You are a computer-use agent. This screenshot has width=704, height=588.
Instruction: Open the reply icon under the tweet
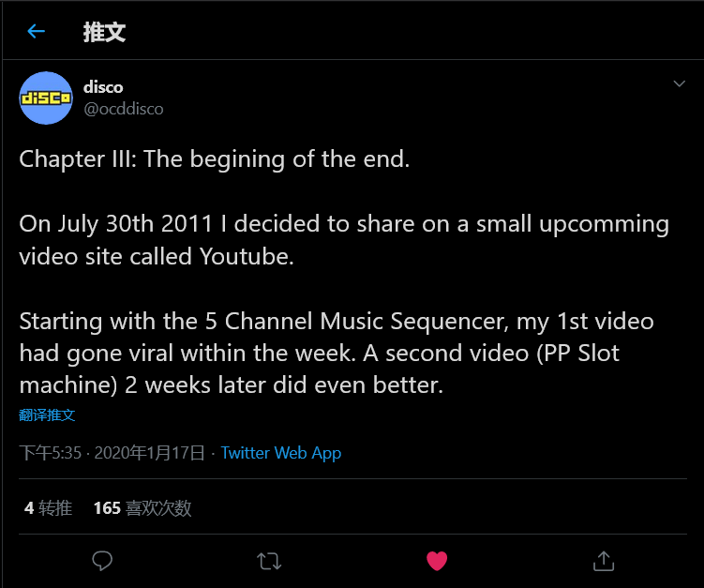[x=103, y=561]
